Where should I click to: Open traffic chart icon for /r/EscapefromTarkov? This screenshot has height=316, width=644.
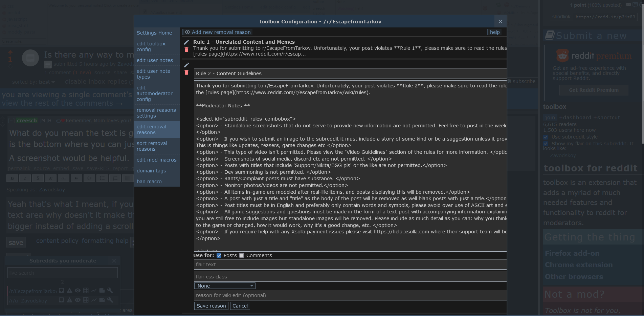(x=94, y=291)
